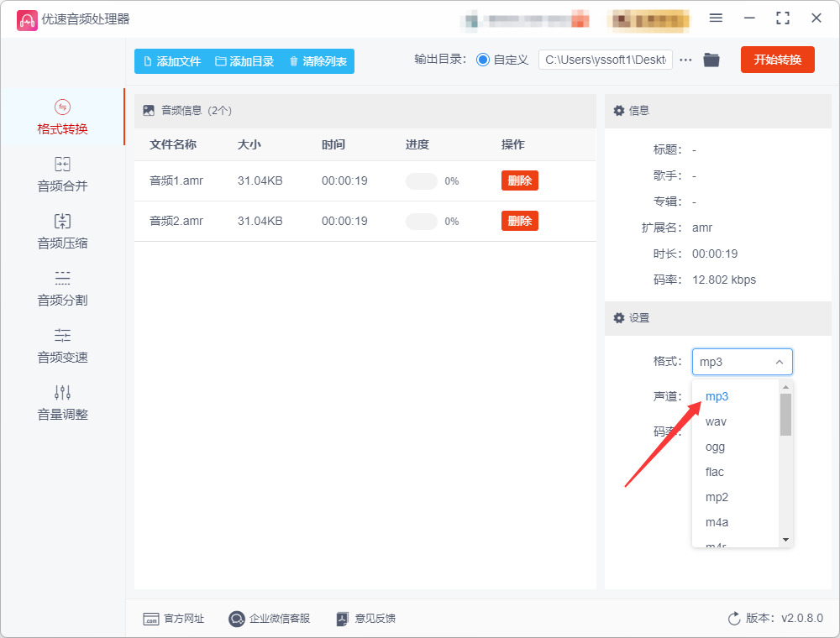Choose wav from the format list
The height and width of the screenshot is (638, 840).
716,421
